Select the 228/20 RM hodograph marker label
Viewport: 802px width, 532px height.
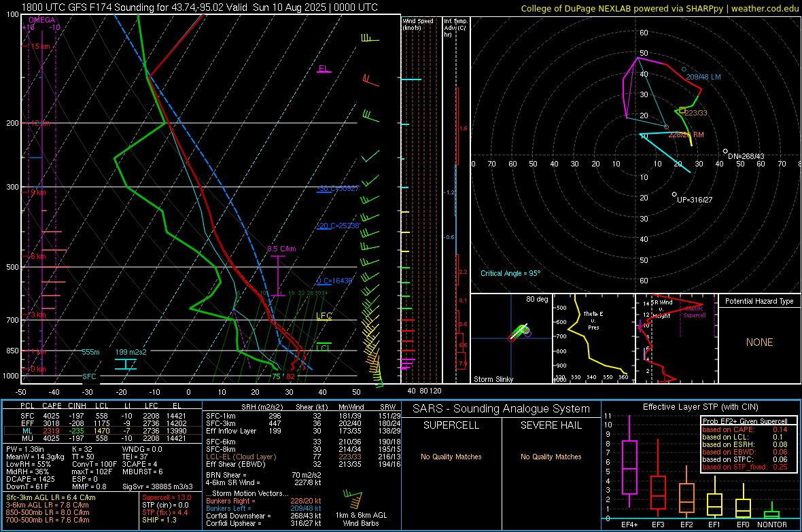686,135
